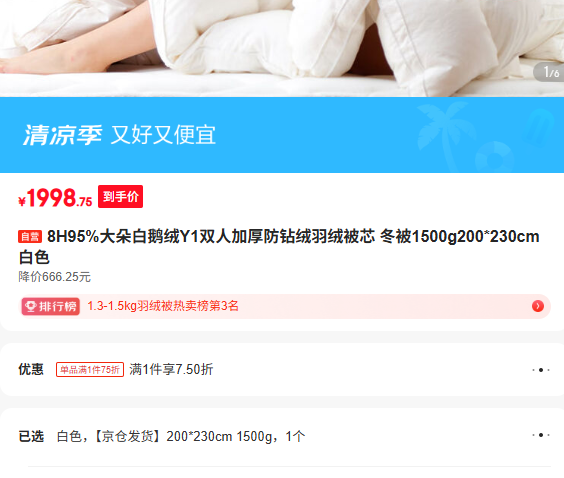
Task: Click the red arrow icon in ranking bar
Action: 538,306
